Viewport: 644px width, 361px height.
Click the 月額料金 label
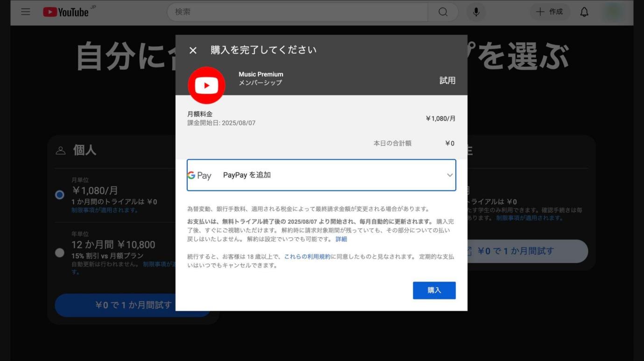[x=200, y=114]
